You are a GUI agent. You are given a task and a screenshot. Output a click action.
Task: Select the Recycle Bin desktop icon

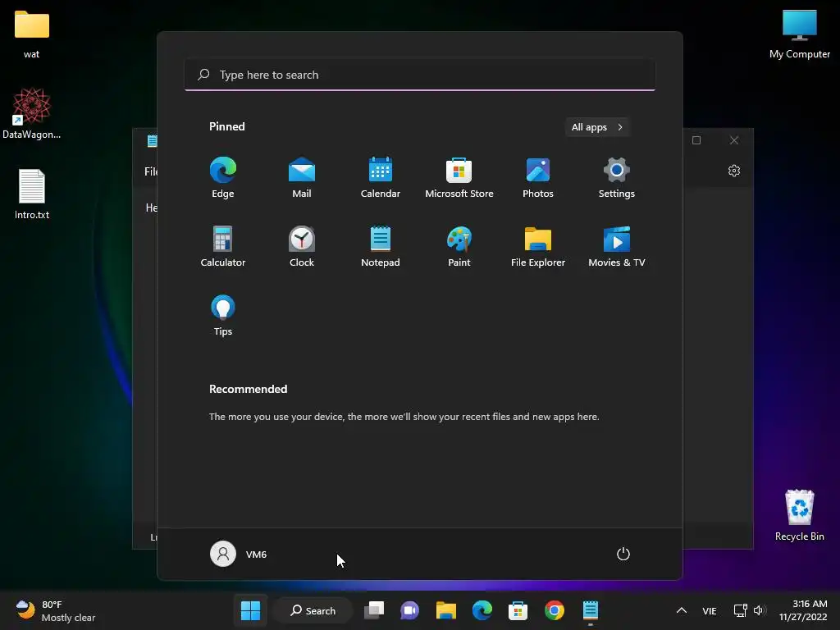pos(799,515)
